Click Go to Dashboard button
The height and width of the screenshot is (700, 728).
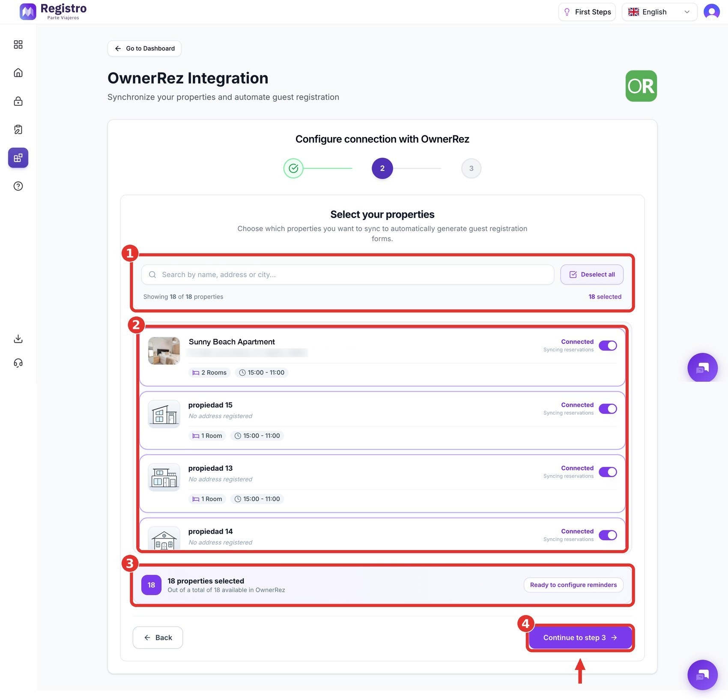[144, 48]
